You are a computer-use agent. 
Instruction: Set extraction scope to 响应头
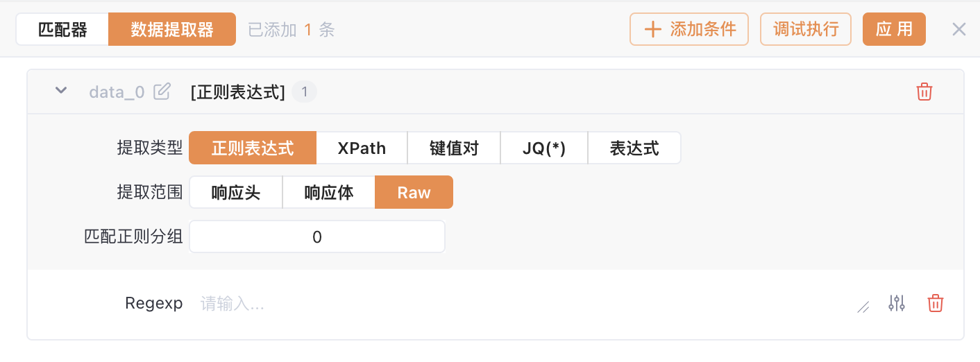[x=236, y=193]
